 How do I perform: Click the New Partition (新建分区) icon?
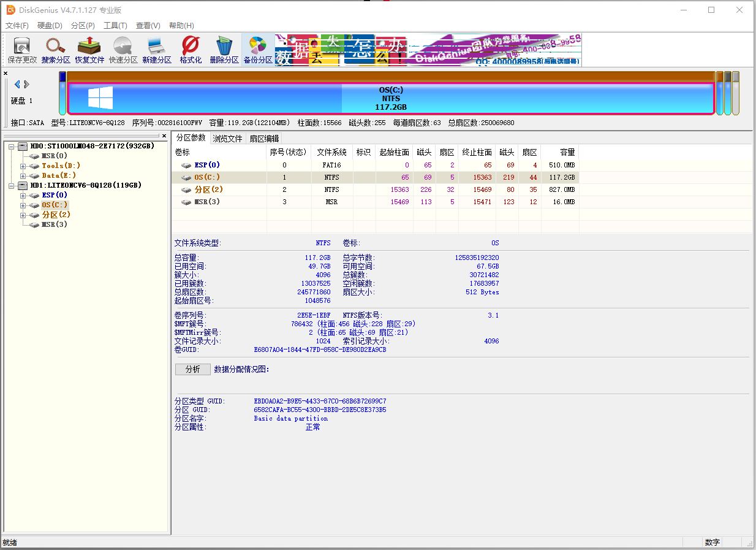tap(157, 50)
